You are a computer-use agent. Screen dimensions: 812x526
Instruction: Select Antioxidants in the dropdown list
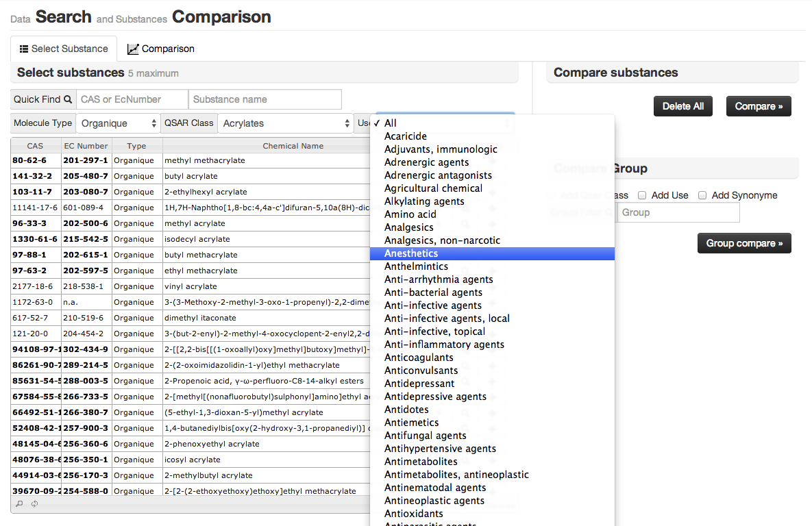click(414, 514)
